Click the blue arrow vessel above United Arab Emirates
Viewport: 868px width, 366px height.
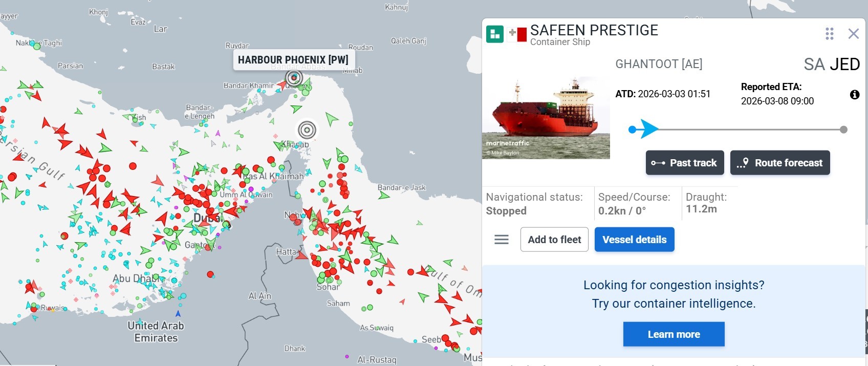[x=178, y=313]
